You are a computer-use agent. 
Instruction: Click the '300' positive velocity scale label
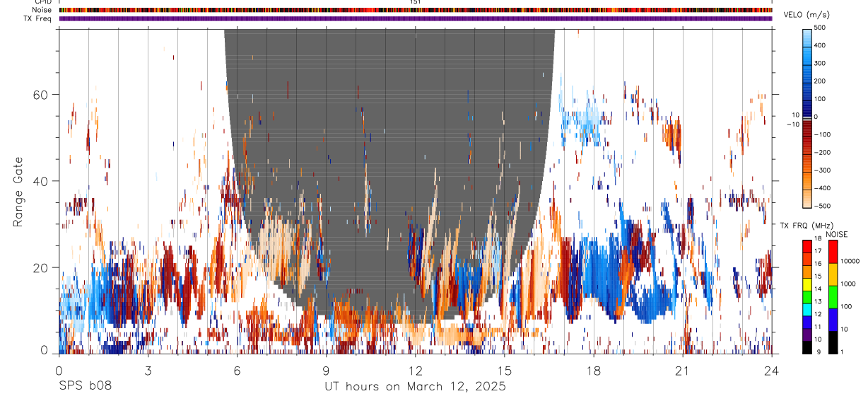(x=821, y=63)
